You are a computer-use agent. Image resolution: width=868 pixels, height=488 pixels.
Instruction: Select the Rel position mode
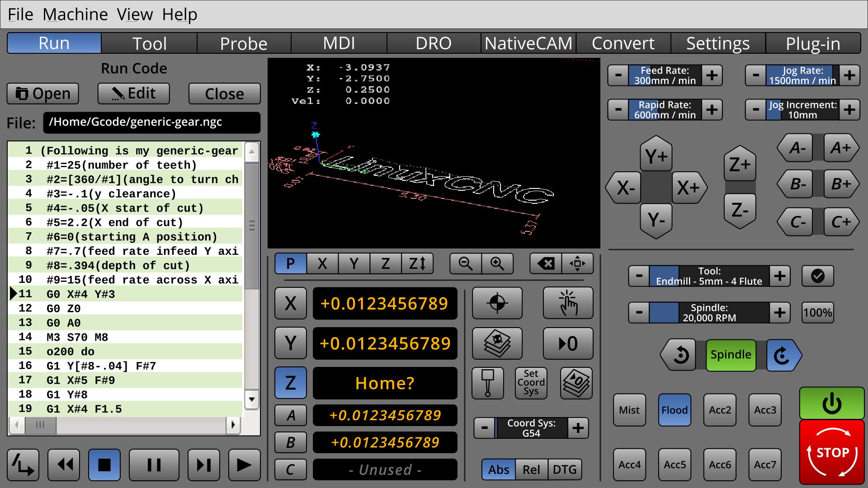[531, 469]
